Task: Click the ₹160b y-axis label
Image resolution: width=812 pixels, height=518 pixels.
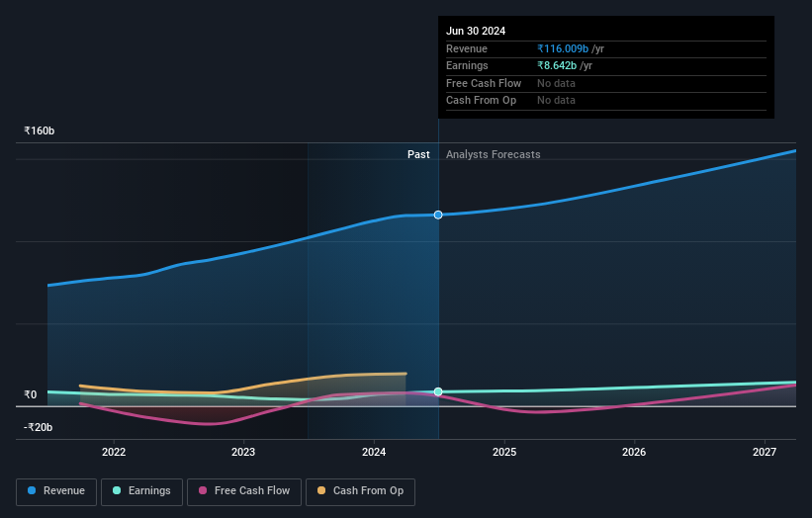Action: [x=40, y=130]
